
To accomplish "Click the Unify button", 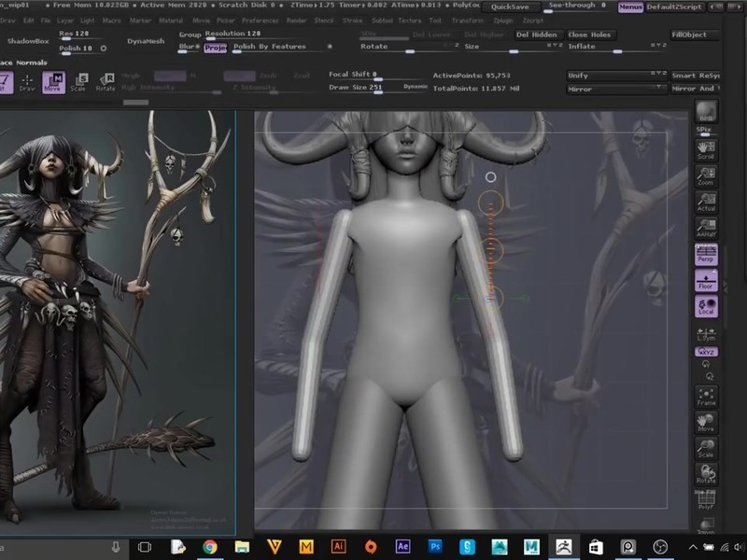I will (616, 76).
